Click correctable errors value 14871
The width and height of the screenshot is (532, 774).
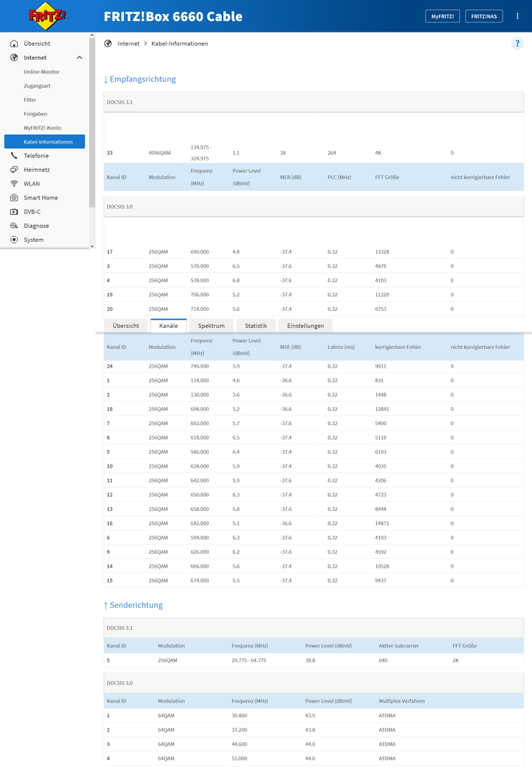click(381, 523)
